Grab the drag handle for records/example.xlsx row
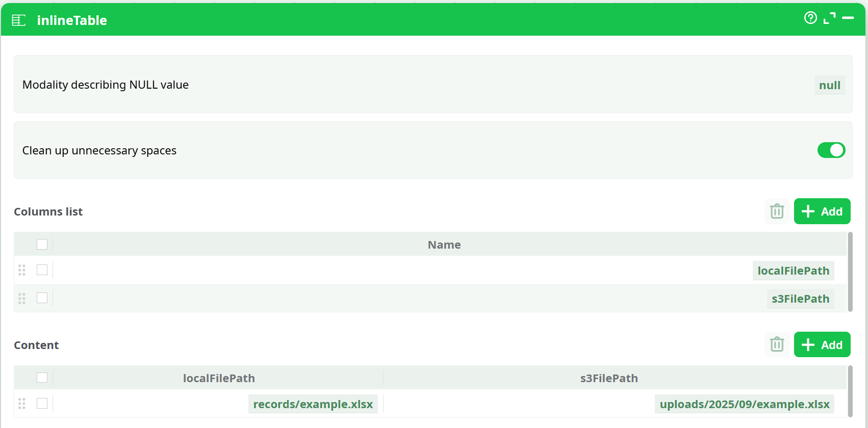 [22, 404]
